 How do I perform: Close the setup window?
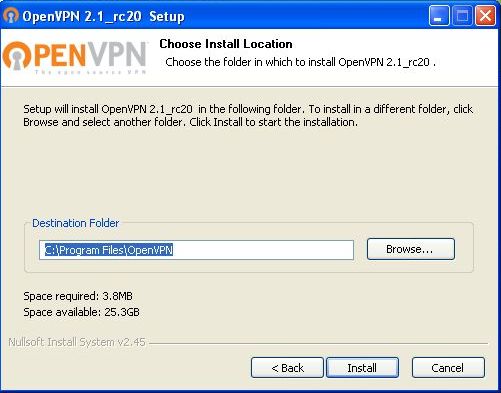tap(485, 15)
